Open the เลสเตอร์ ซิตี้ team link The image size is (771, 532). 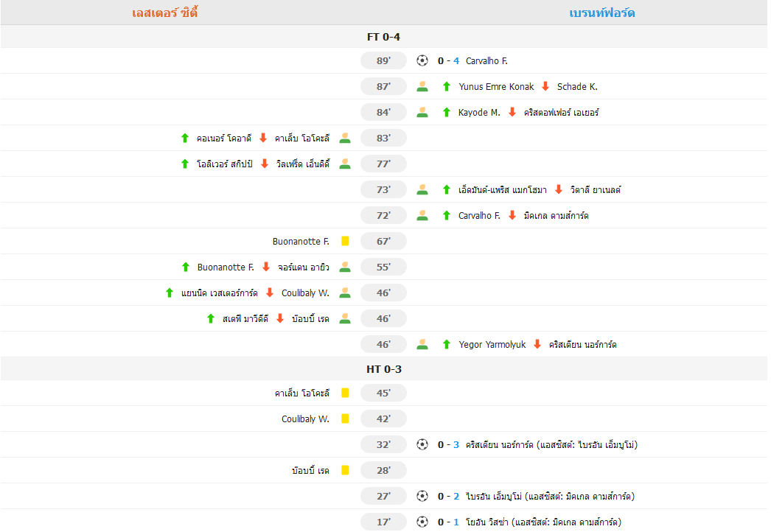point(164,13)
